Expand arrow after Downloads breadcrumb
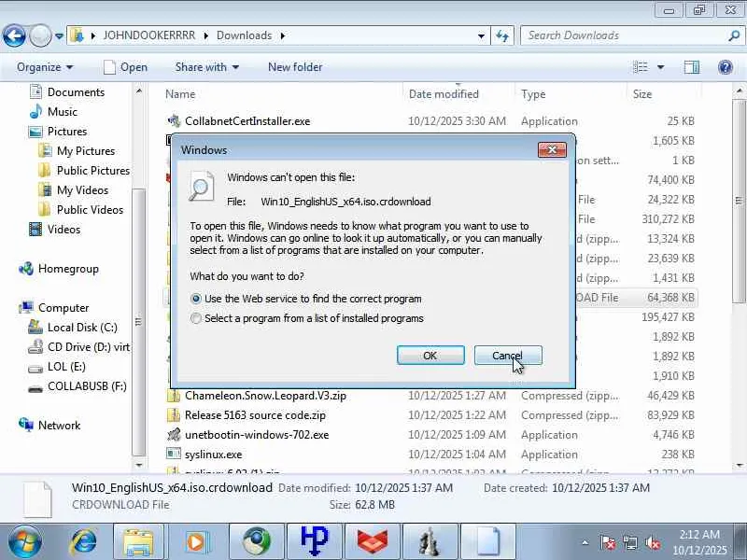 pos(283,35)
